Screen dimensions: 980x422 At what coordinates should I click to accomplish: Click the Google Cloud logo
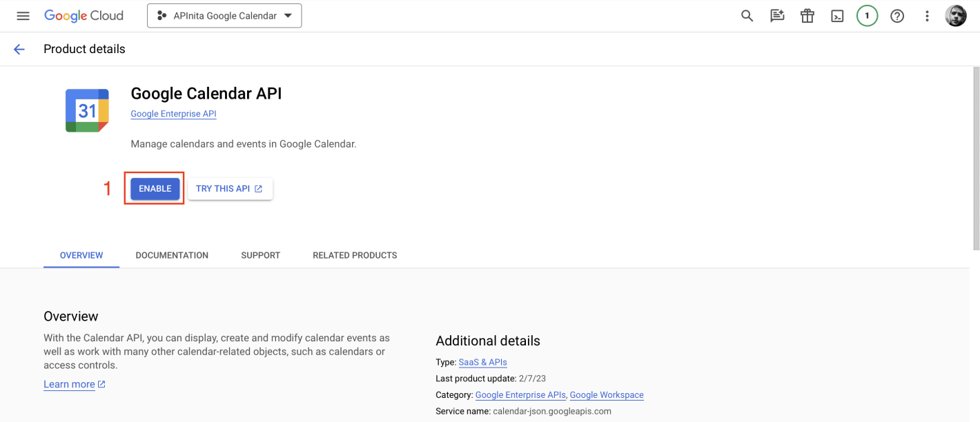coord(84,15)
